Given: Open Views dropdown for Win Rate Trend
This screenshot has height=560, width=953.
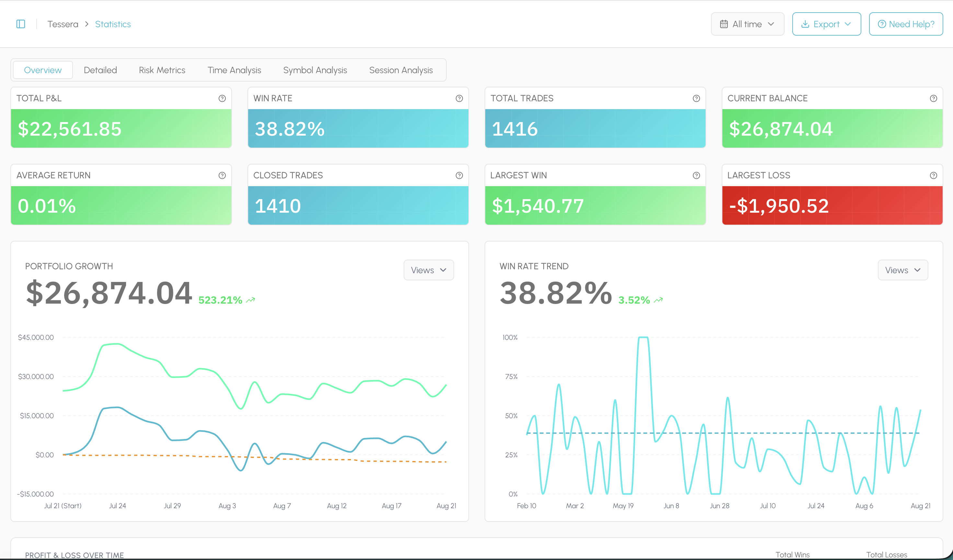Looking at the screenshot, I should [x=903, y=270].
